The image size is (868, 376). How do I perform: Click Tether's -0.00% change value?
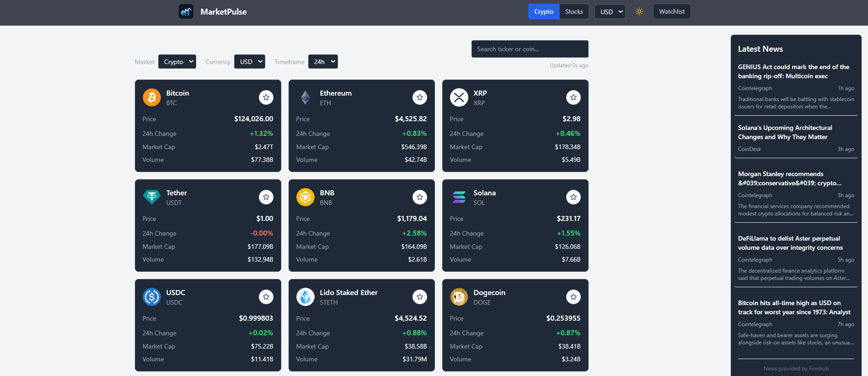point(262,233)
